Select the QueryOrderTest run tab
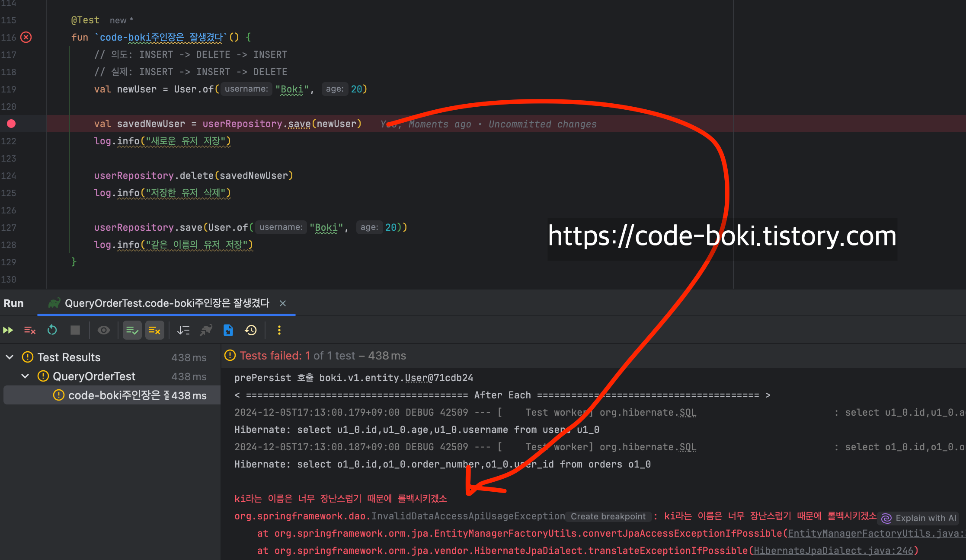Viewport: 966px width, 560px height. click(166, 303)
